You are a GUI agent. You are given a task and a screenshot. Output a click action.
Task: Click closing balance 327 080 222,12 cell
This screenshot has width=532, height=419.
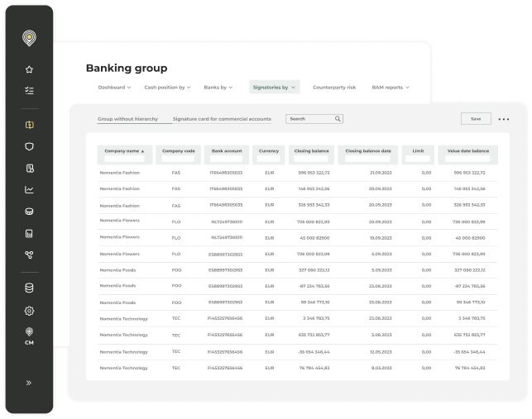(x=314, y=270)
